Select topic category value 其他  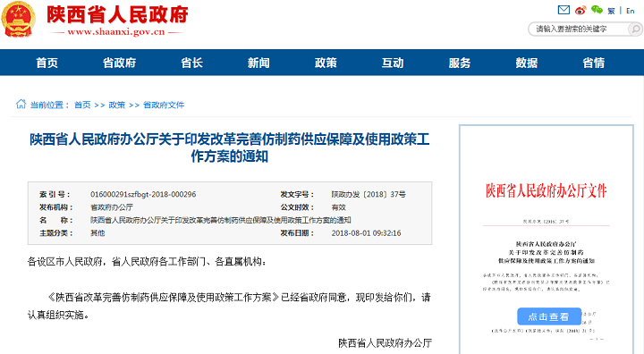[x=97, y=233]
